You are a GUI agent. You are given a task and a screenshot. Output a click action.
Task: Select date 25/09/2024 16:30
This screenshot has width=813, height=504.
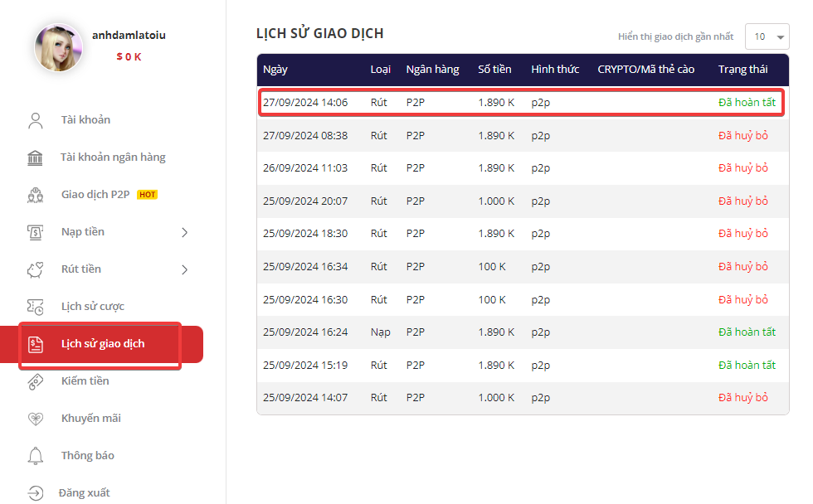(305, 300)
